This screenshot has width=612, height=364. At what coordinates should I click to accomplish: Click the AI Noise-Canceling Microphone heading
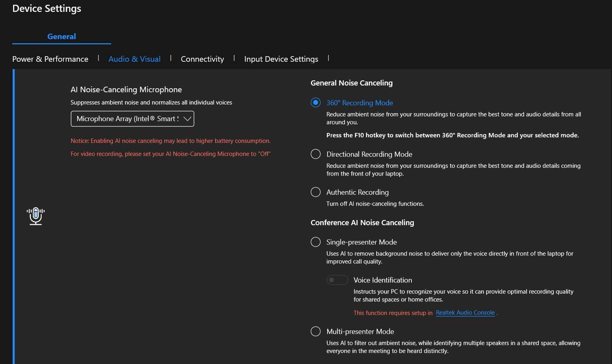click(x=126, y=90)
